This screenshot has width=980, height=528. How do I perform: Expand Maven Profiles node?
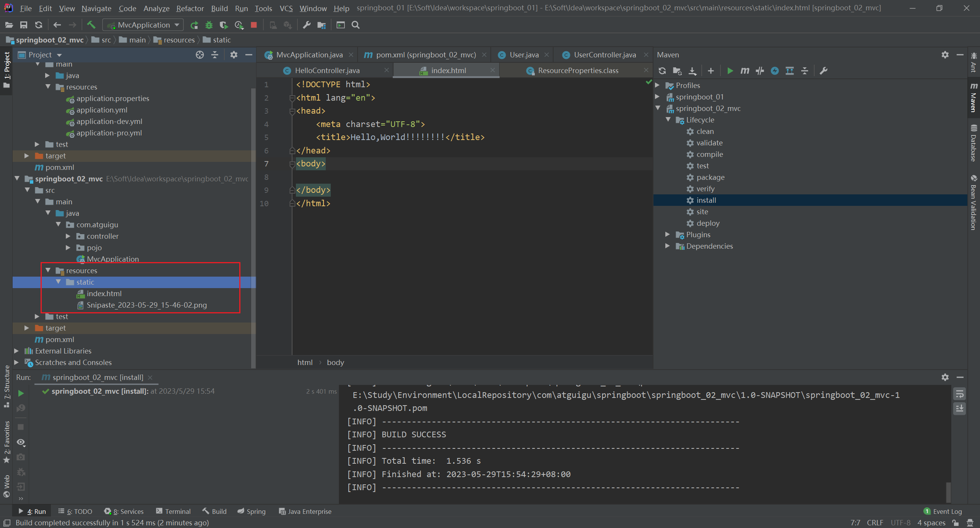pyautogui.click(x=658, y=85)
